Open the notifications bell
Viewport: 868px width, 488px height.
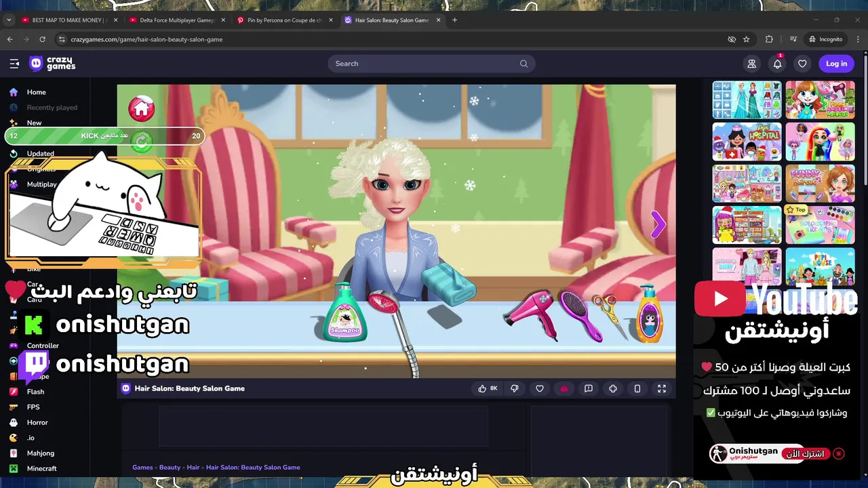click(777, 64)
